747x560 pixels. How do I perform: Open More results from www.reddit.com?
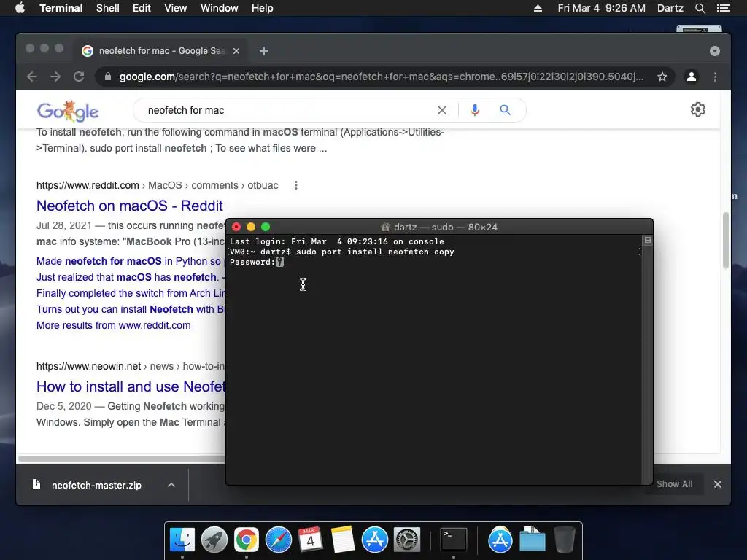113,326
